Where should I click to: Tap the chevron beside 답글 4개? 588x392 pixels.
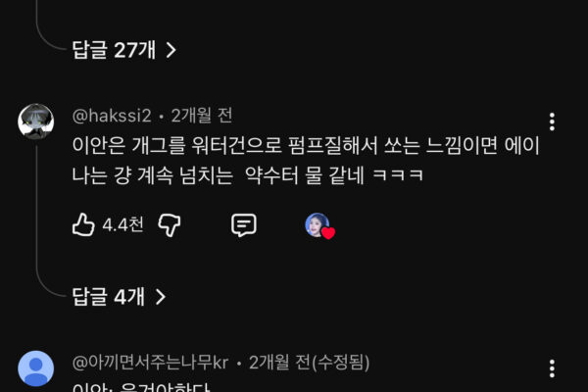coord(161,297)
